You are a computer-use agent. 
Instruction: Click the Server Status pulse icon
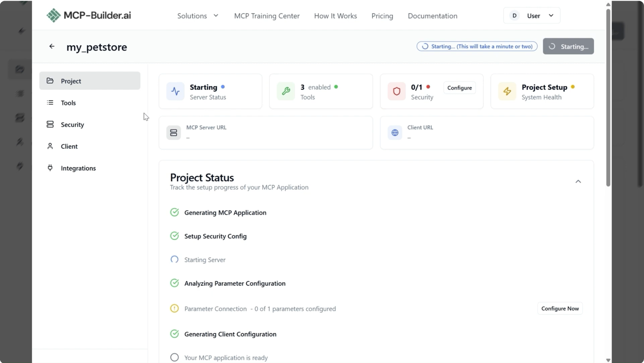pos(175,91)
